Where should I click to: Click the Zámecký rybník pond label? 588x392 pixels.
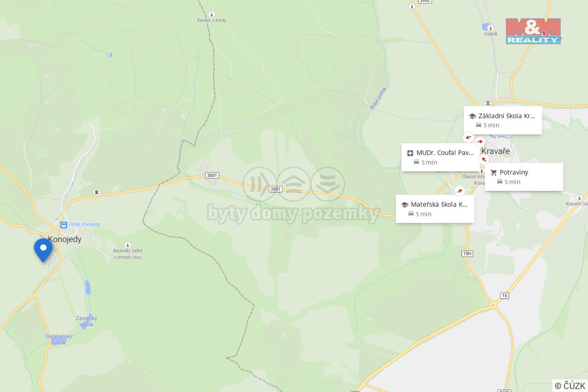click(x=87, y=321)
